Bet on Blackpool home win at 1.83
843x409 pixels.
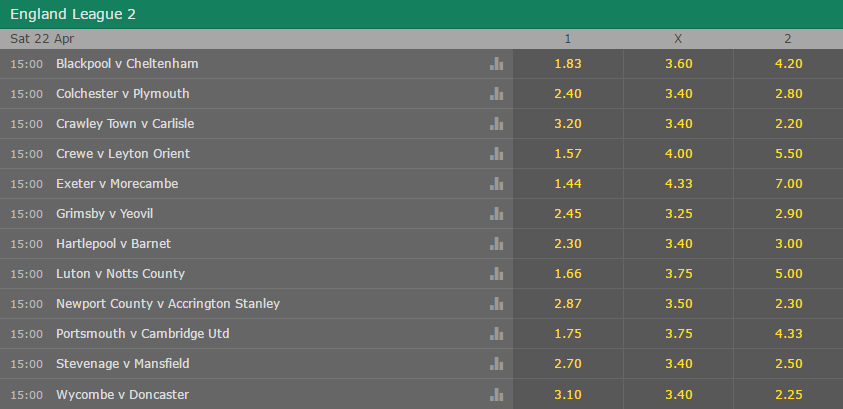(568, 64)
